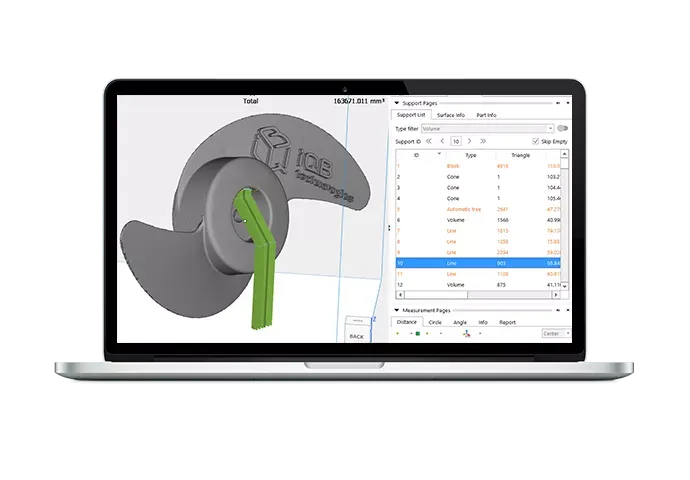The height and width of the screenshot is (480, 690).
Task: Pin the Support Pages panel
Action: [558, 103]
